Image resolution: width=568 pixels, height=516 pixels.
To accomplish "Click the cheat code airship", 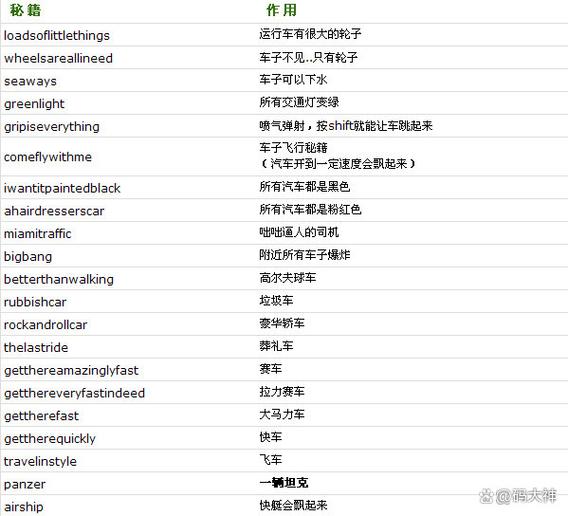I will tap(24, 507).
